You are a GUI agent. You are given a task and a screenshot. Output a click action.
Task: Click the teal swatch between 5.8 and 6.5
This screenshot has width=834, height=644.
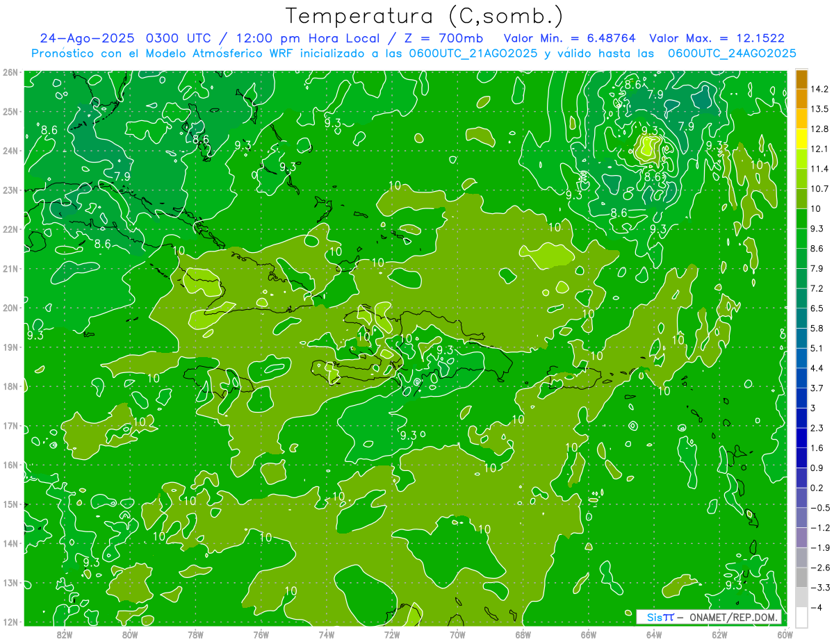tap(801, 318)
